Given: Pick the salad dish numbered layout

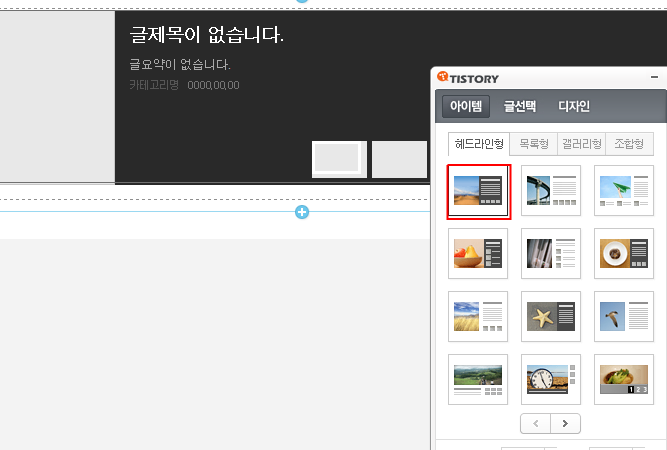Looking at the screenshot, I should 624,379.
